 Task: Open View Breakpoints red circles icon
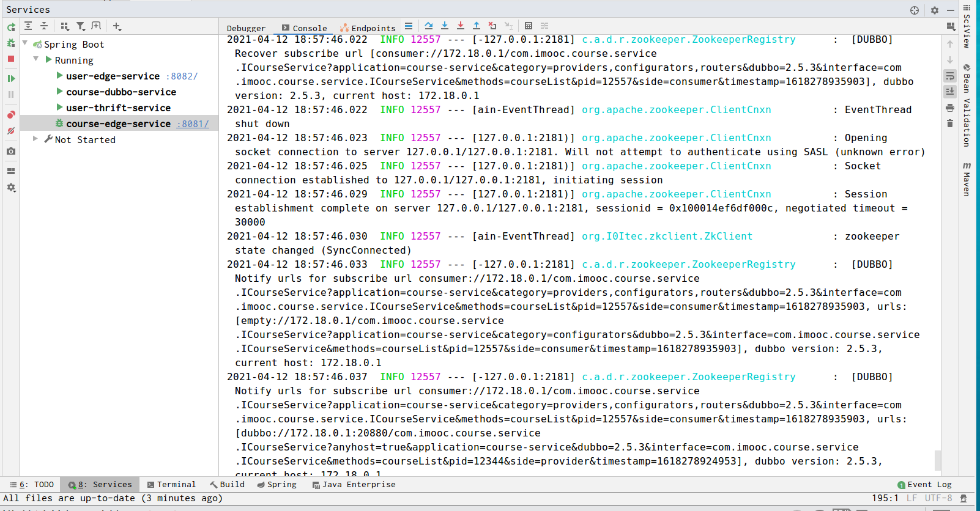(11, 115)
